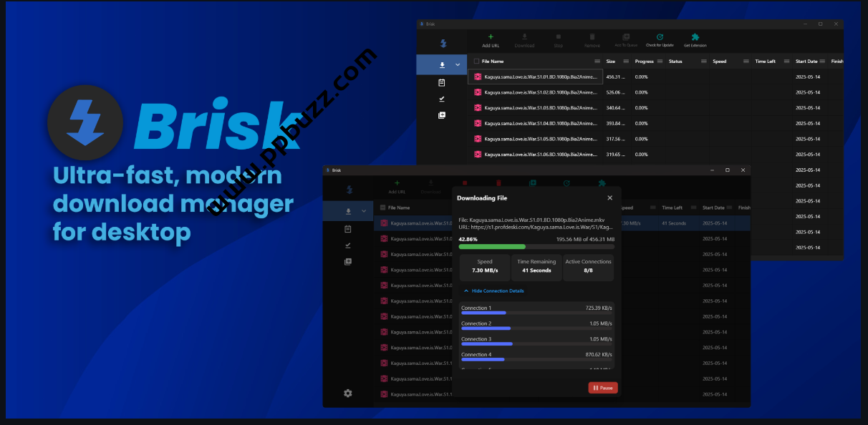
Task: Open the Size column menu icon
Action: point(627,62)
